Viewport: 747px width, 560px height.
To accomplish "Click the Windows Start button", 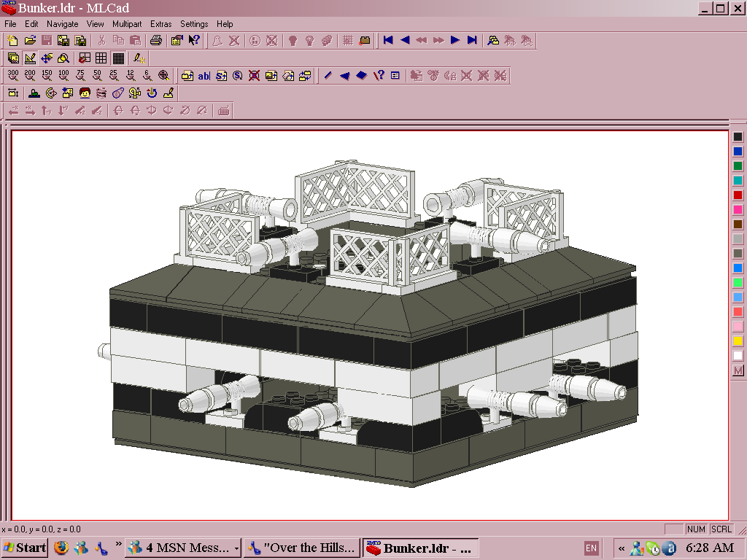I will coord(24,548).
